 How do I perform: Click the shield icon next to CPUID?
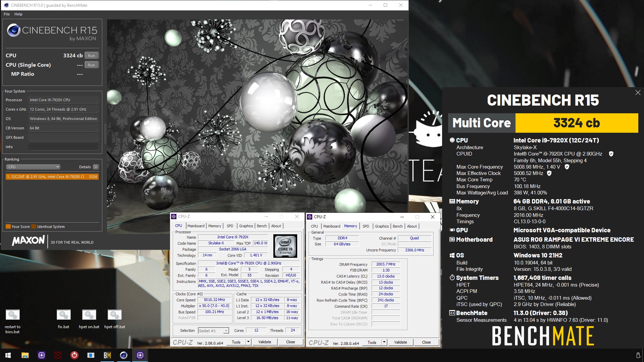[x=611, y=154]
